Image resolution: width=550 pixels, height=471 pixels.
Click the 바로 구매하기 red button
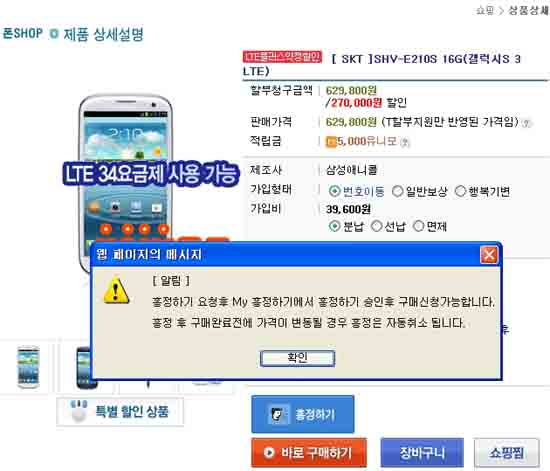309,453
